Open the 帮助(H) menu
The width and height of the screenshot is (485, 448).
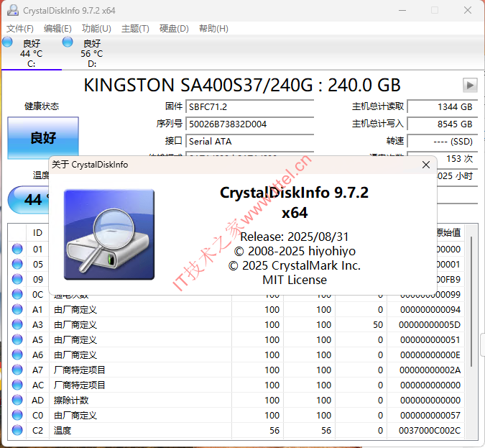click(x=213, y=29)
